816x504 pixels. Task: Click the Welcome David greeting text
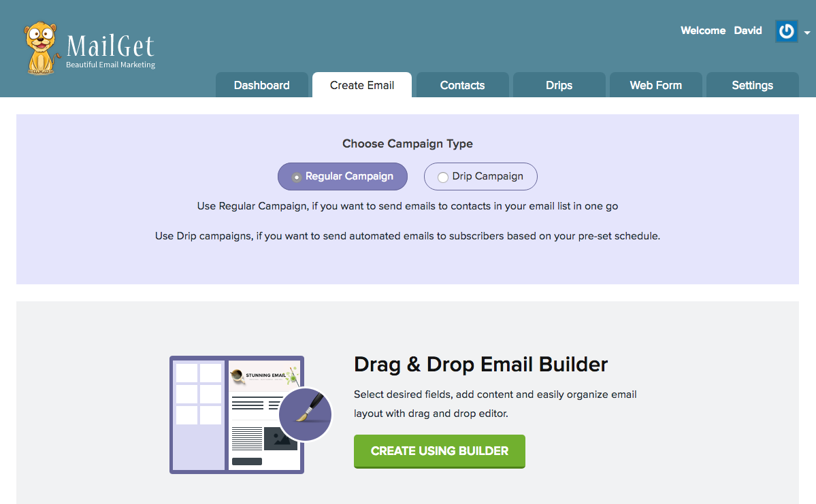[721, 31]
